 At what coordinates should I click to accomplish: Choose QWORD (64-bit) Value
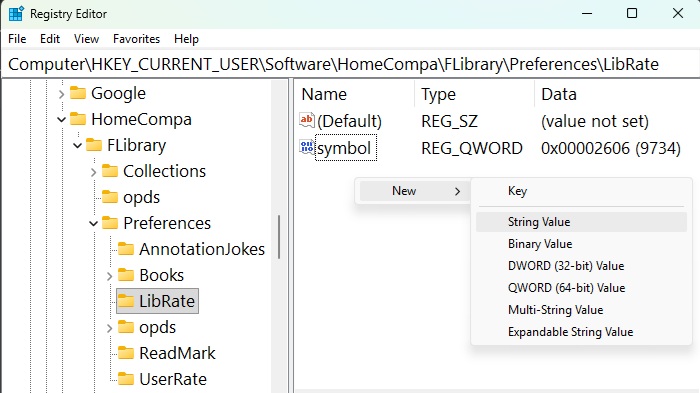tap(581, 288)
